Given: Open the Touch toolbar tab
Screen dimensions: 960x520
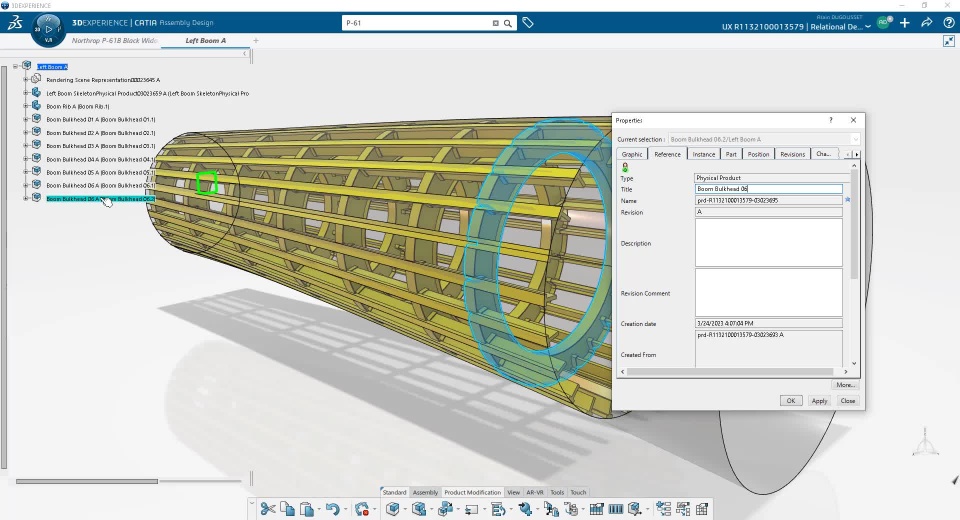Looking at the screenshot, I should pyautogui.click(x=578, y=492).
